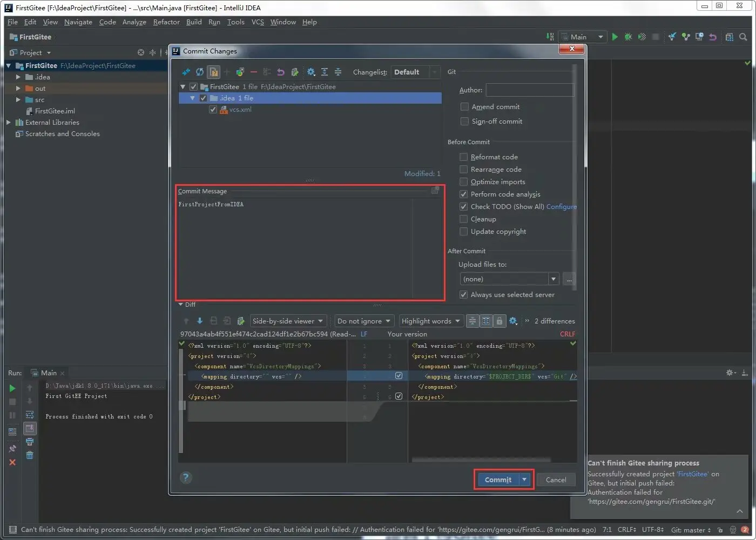Rerun Main using Run panel green arrow
Screen dimensions: 756x540
click(x=12, y=388)
